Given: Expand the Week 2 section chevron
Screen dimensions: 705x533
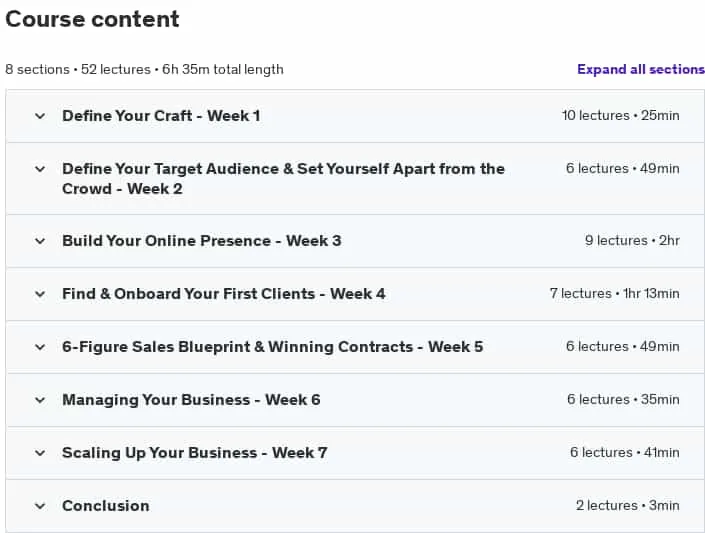Looking at the screenshot, I should [40, 169].
